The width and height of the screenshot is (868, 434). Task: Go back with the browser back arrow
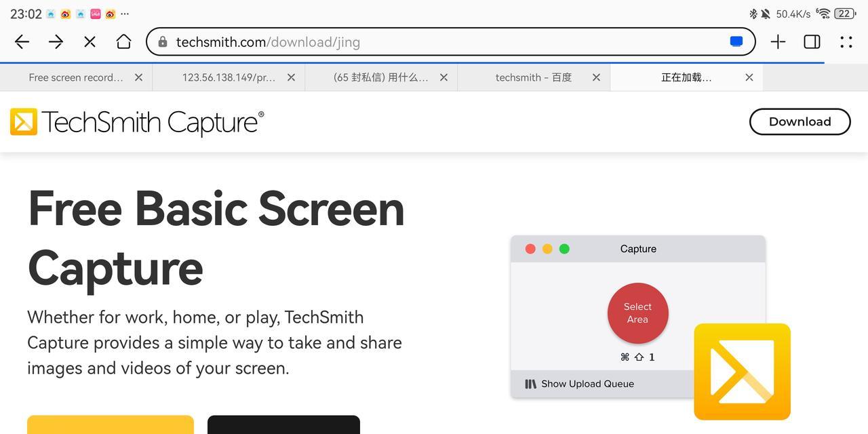click(22, 42)
